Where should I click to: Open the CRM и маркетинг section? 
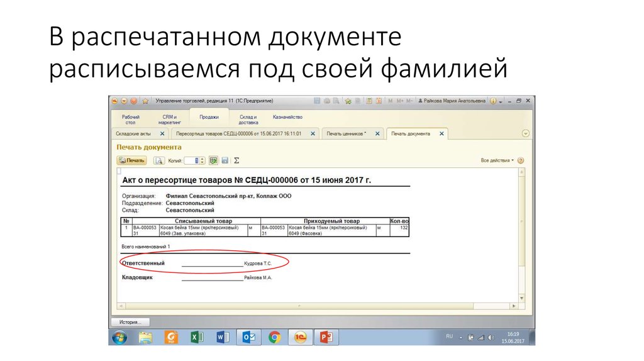pos(169,119)
